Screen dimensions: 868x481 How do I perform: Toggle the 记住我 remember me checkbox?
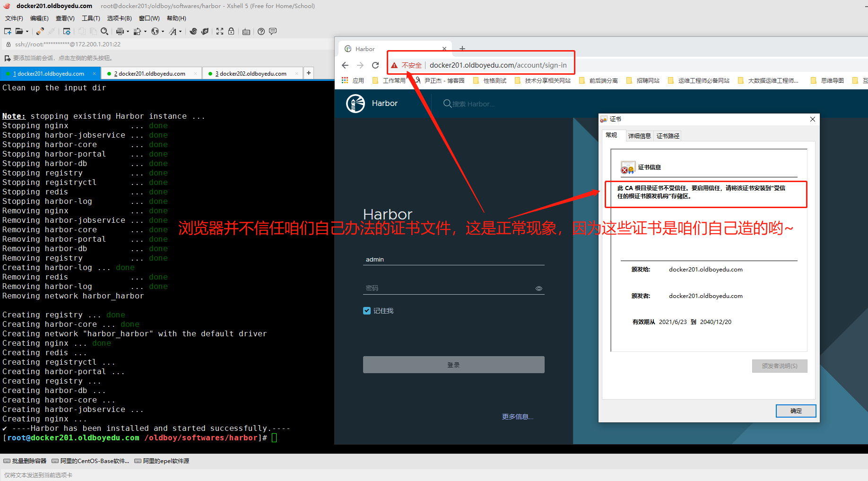point(367,311)
